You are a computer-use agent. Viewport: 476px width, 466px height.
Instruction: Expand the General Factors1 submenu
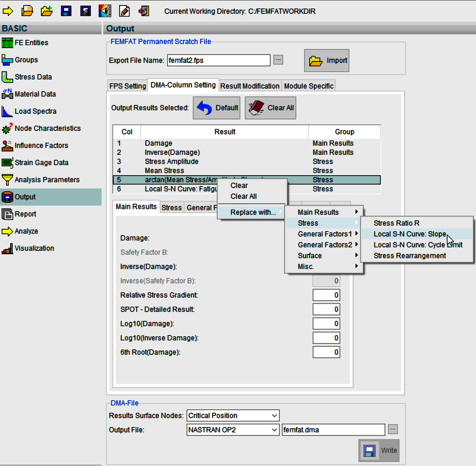(324, 234)
